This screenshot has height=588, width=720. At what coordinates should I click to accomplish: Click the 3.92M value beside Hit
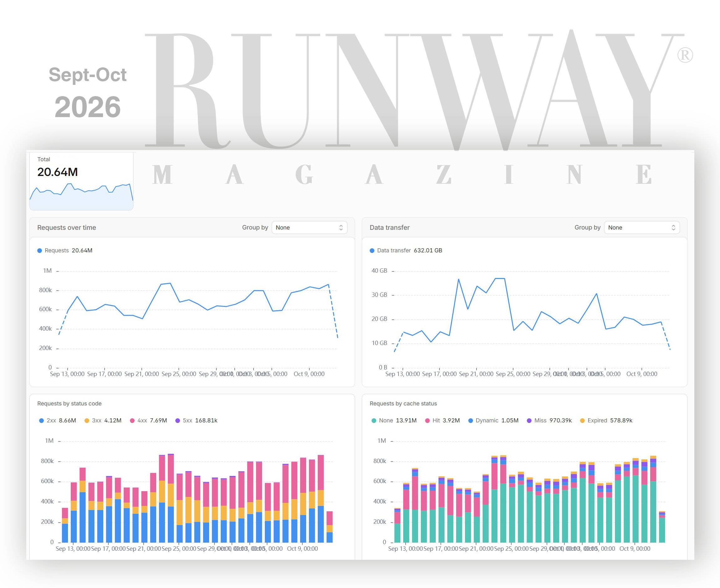(451, 420)
